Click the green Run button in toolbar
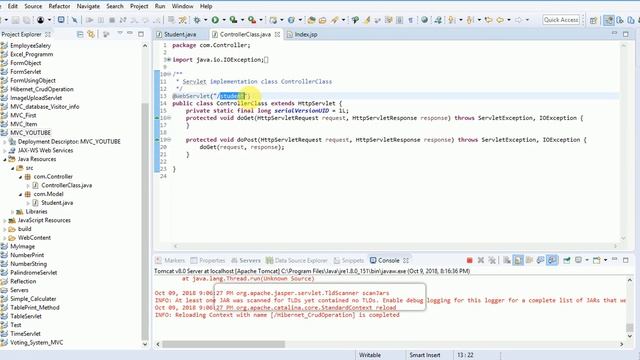 point(215,20)
